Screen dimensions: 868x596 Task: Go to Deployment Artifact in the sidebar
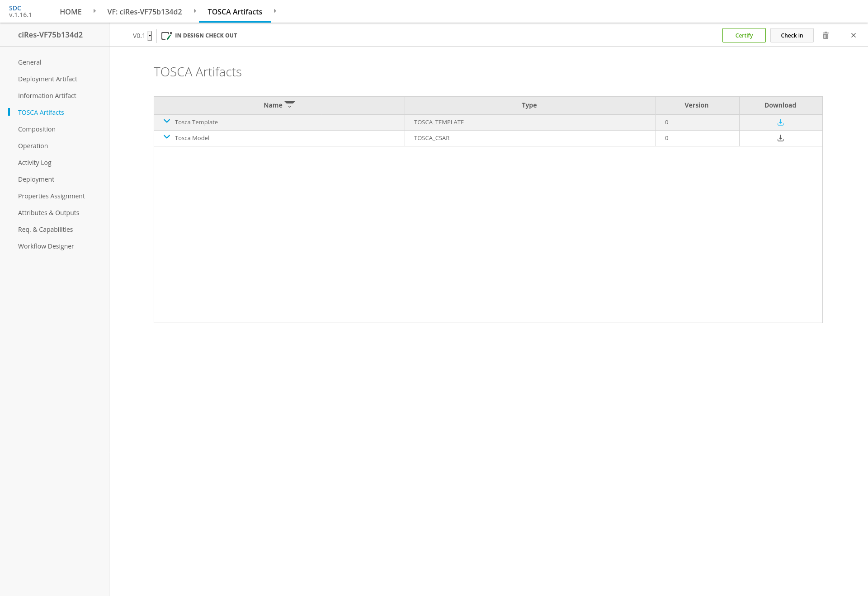[x=47, y=79]
